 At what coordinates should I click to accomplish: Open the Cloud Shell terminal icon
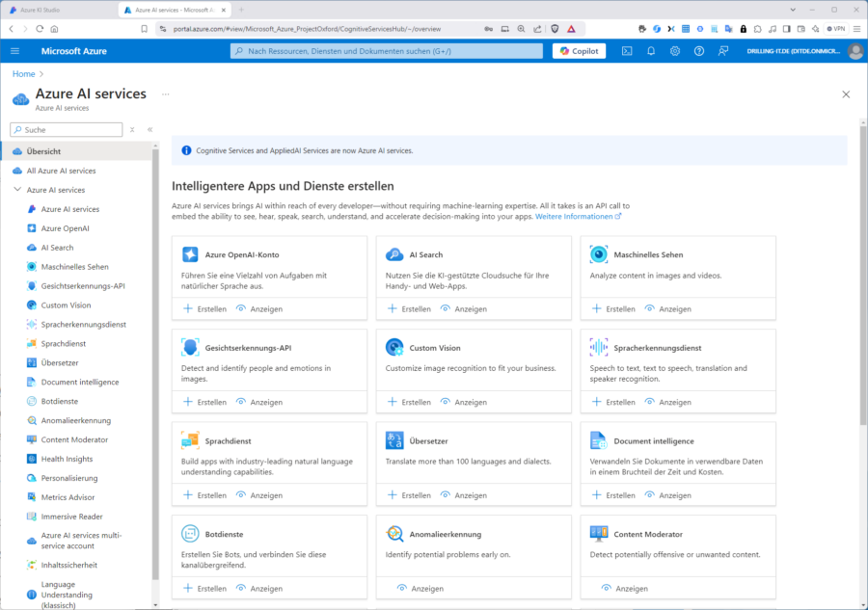coord(627,51)
